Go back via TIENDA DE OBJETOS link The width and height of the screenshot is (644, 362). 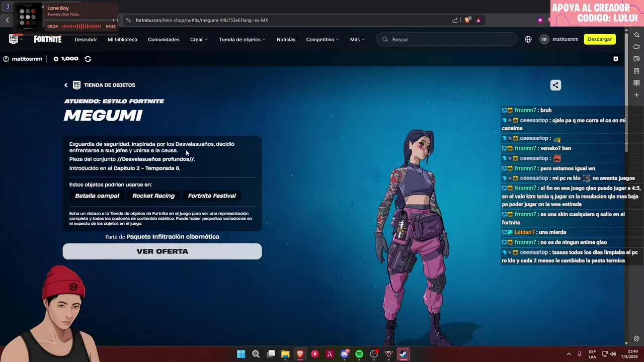click(109, 85)
